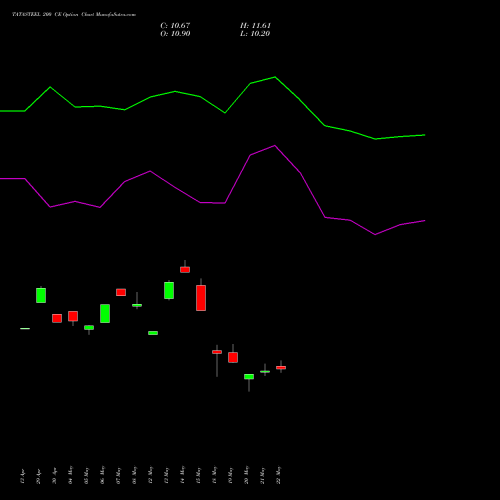Select the high value H: 11.61
This screenshot has height=500, width=500.
click(x=255, y=26)
